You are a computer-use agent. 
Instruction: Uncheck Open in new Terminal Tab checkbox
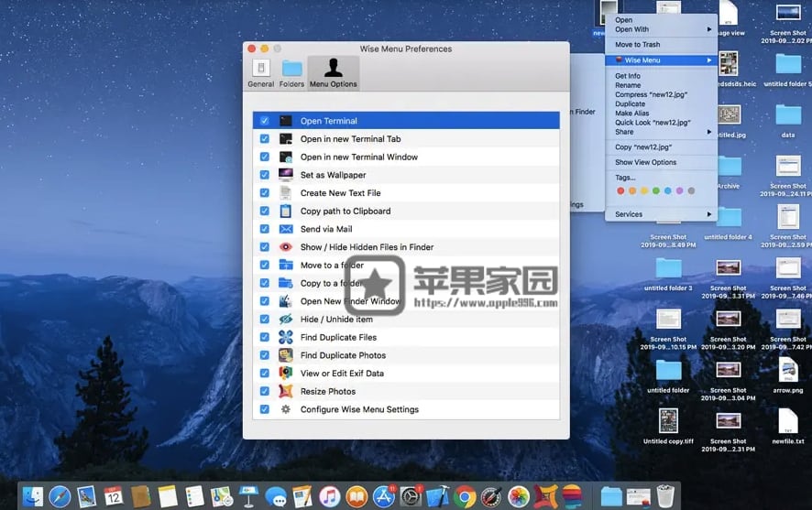click(x=264, y=138)
